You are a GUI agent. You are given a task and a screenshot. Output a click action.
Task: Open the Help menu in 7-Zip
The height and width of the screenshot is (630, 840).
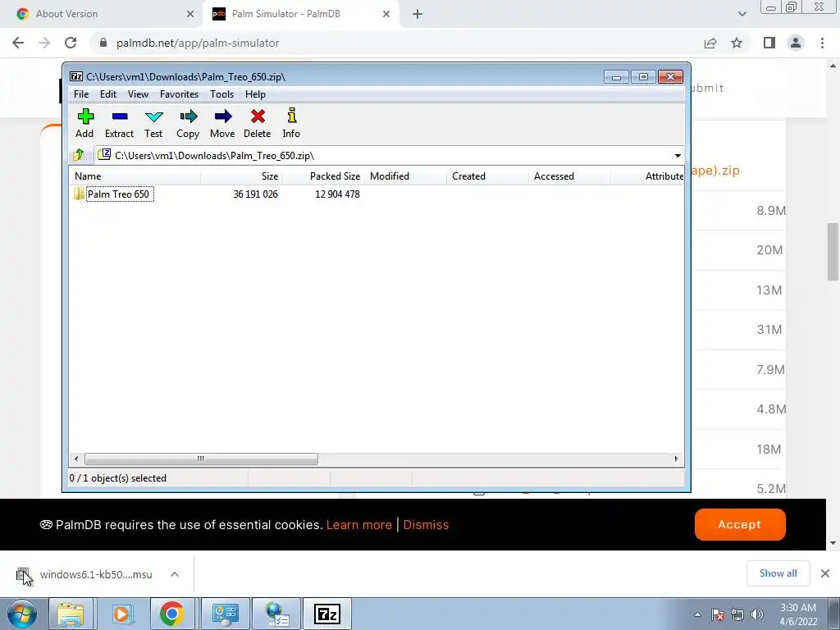point(256,94)
